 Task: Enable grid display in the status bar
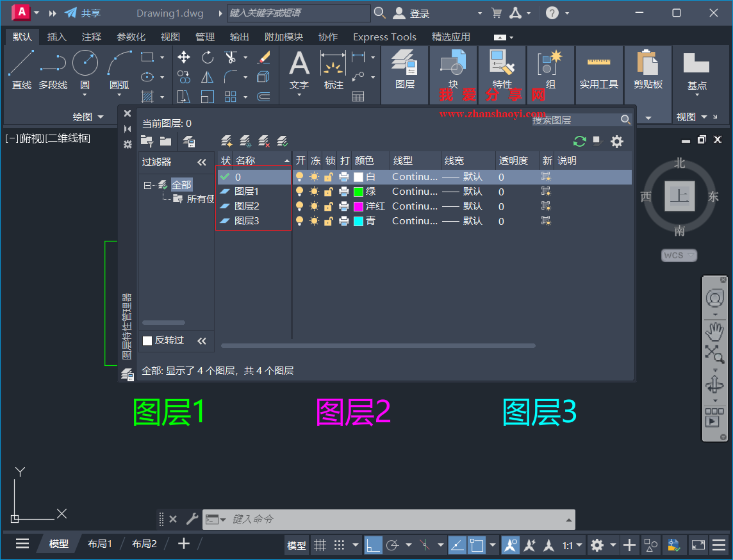pyautogui.click(x=319, y=545)
